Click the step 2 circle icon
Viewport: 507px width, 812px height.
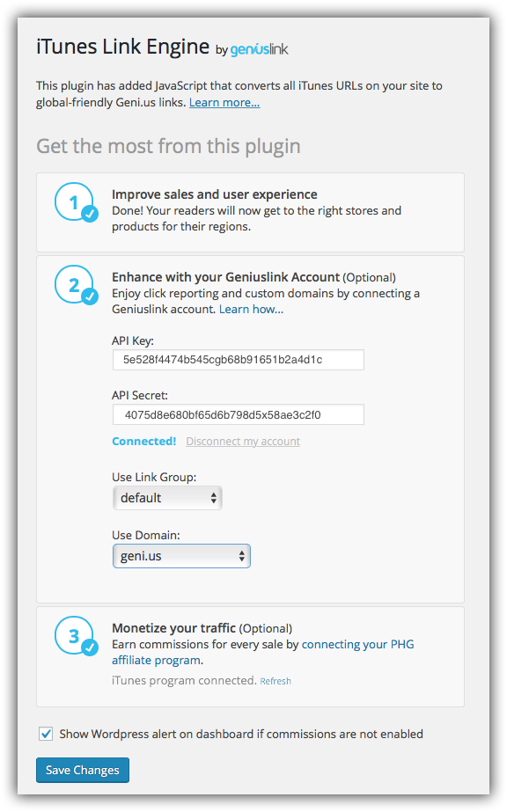coord(76,285)
